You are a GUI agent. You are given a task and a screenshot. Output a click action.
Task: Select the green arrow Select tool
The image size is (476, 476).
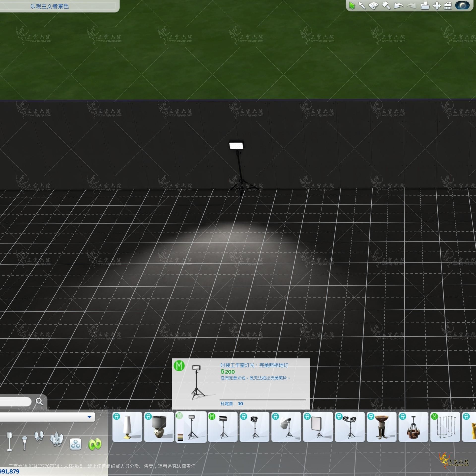coord(352,5)
